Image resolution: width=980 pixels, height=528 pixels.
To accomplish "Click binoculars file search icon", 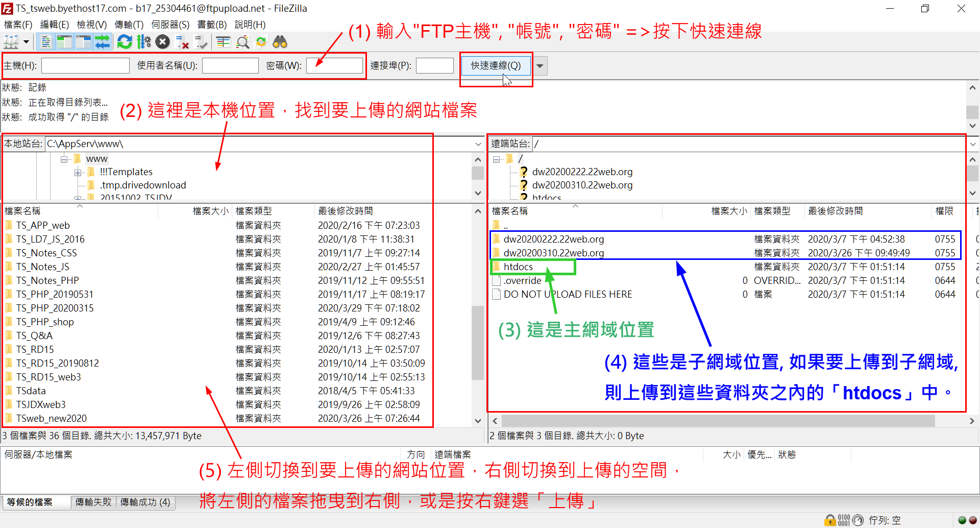I will (280, 42).
